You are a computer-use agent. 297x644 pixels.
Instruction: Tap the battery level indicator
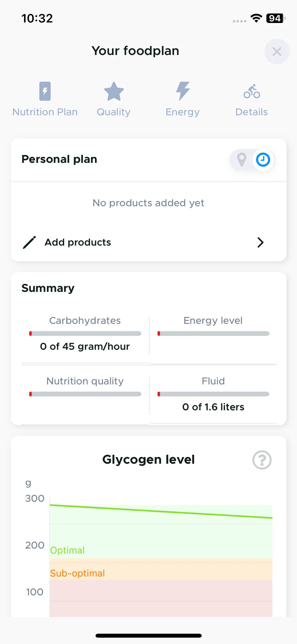pos(276,18)
